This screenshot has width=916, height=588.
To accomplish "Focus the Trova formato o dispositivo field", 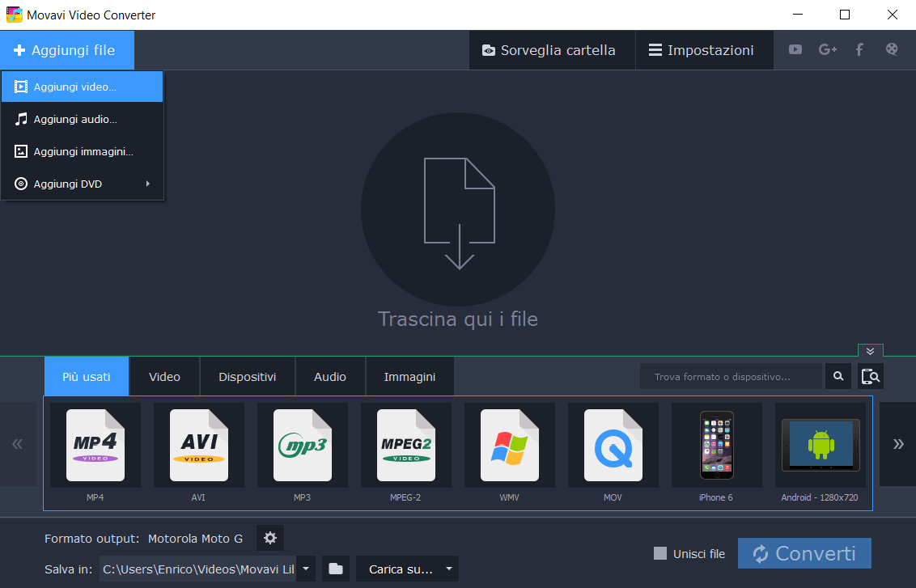I will (731, 377).
